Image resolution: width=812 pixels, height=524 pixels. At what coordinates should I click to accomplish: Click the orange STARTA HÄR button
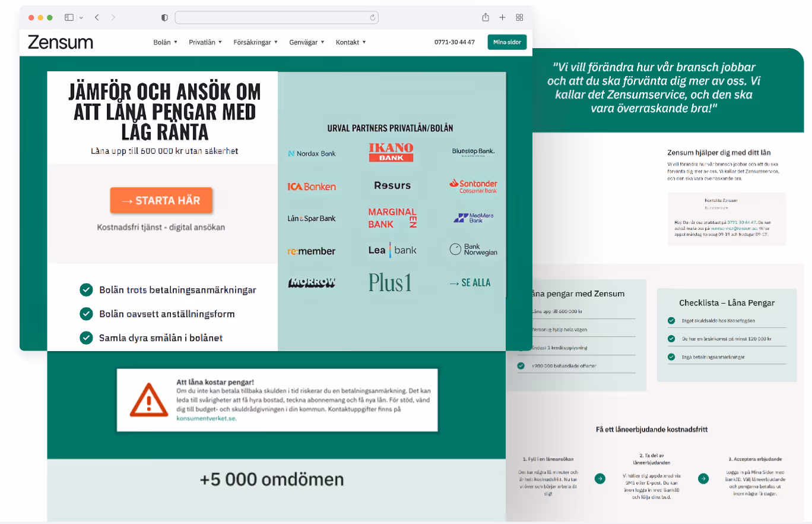[x=161, y=200]
